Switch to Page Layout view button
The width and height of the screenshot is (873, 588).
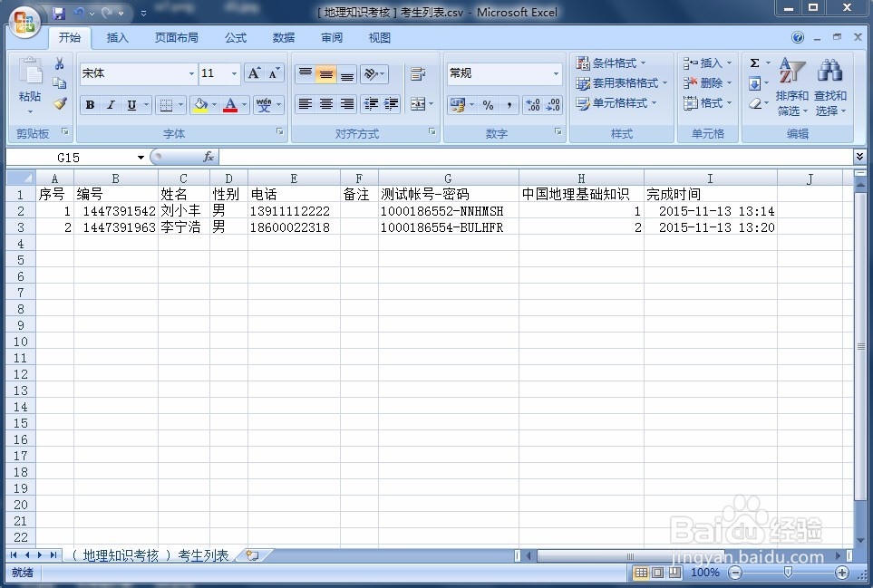657,573
